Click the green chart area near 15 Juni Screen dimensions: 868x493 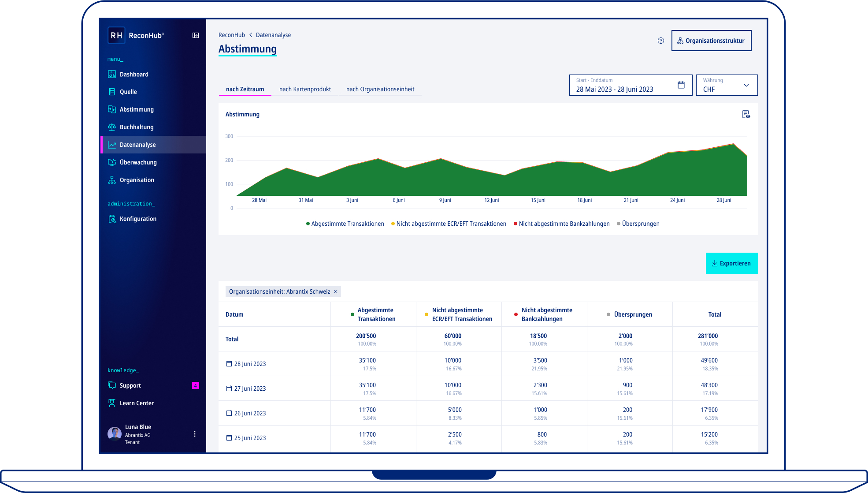pos(538,181)
